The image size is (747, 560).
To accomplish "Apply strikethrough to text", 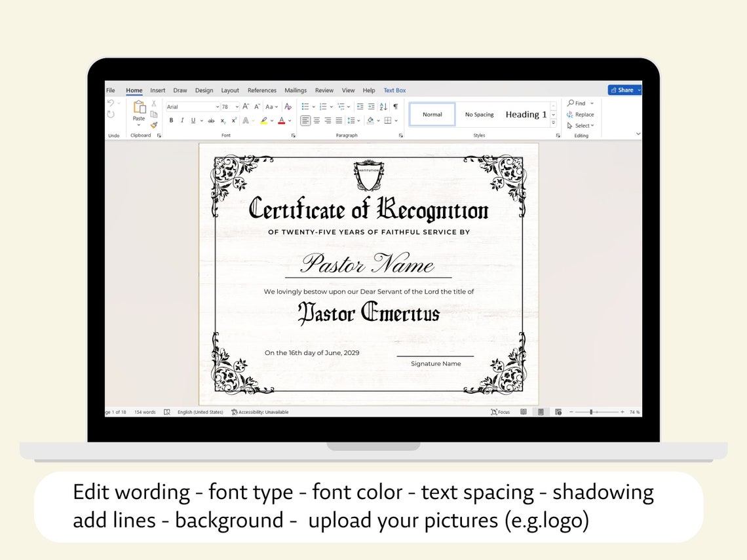I will (211, 121).
